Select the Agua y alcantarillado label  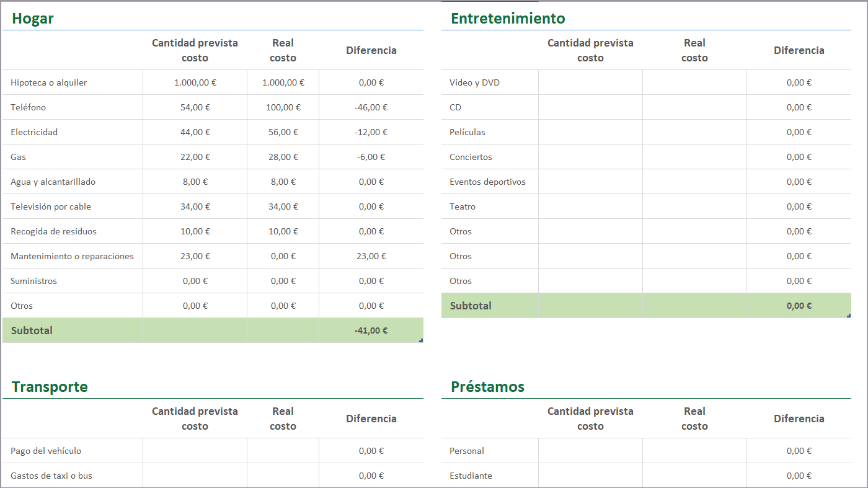pos(53,182)
